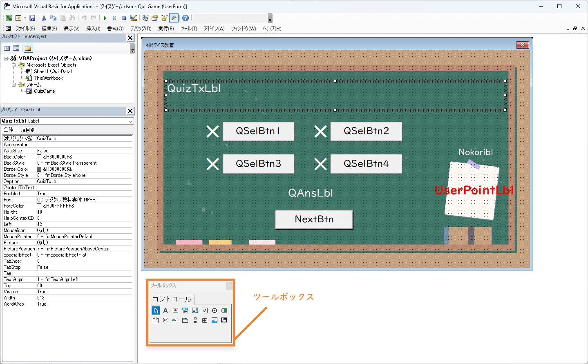Toggle the Toolbox toolbar icon
The width and height of the screenshot is (588, 364).
(x=174, y=18)
